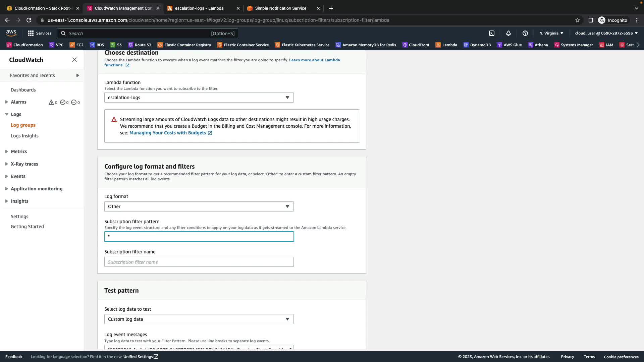Click the Subscription filter name field
This screenshot has height=362, width=644.
coord(199,262)
